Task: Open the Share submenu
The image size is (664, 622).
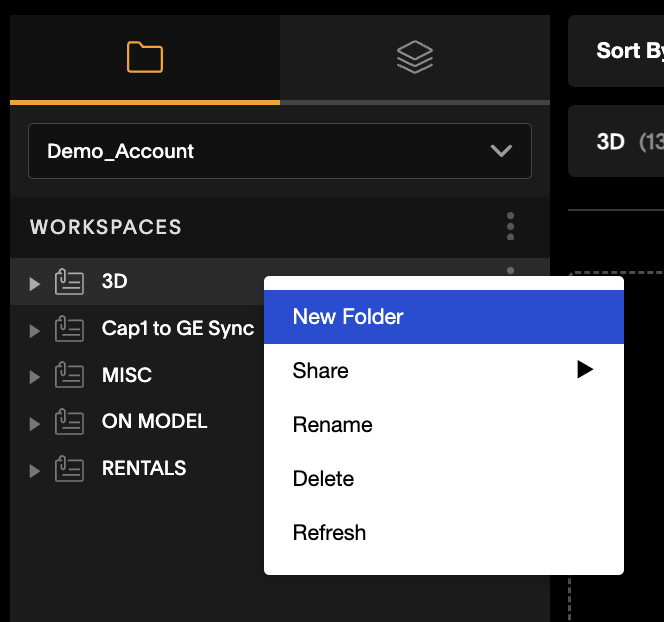Action: pos(443,370)
